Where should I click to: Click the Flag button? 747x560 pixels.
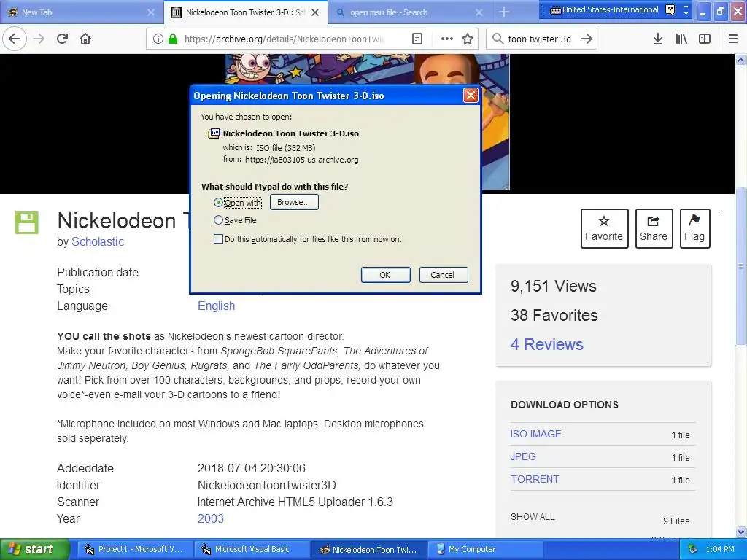694,228
